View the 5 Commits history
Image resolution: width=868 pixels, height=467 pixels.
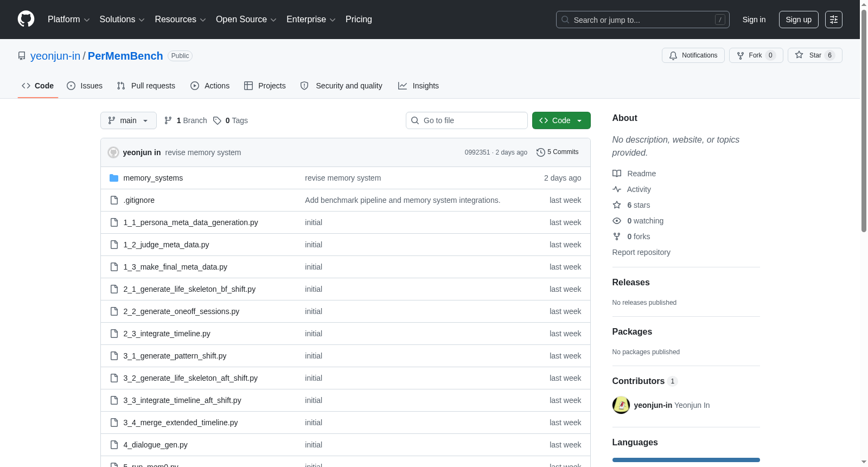[x=558, y=152]
